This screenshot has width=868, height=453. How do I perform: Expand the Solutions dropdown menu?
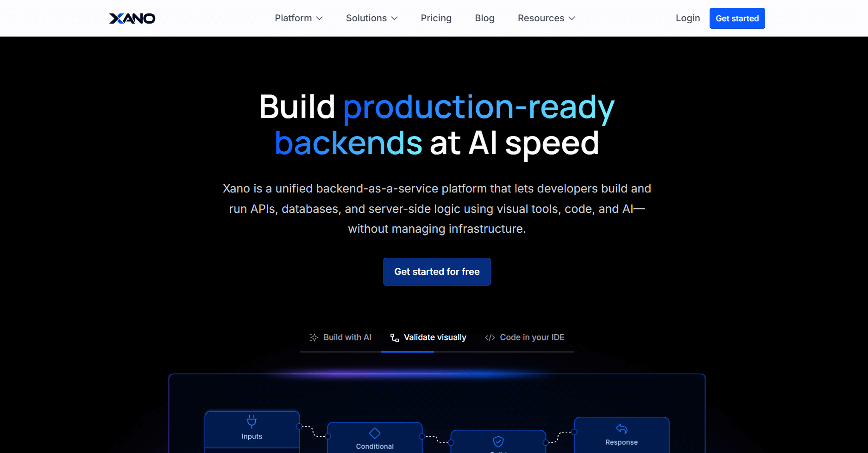371,18
